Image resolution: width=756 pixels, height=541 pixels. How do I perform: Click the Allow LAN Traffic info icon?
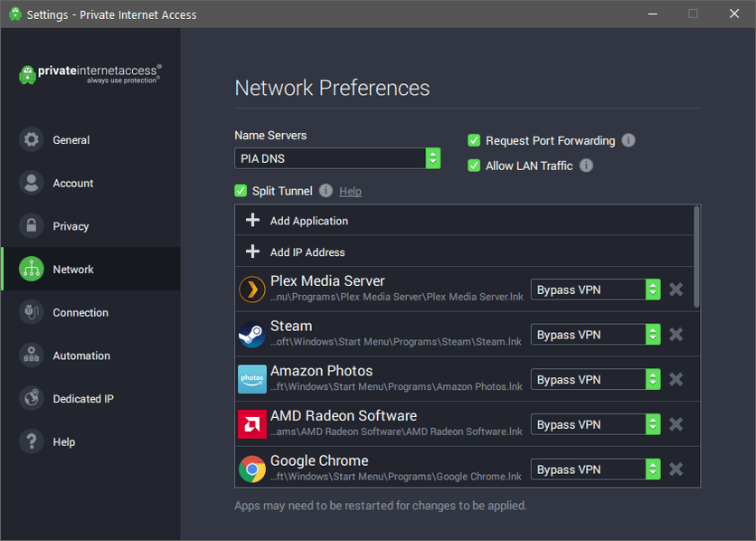[586, 166]
